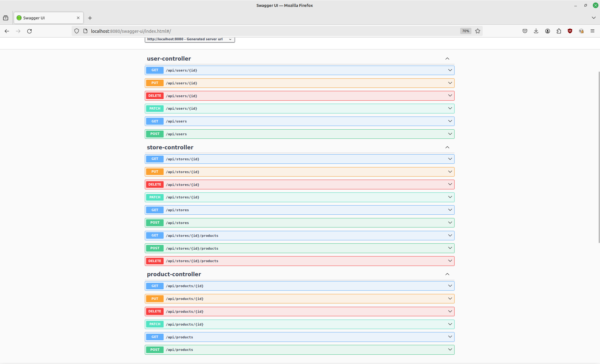This screenshot has width=600, height=364.
Task: Expand PUT /api/users/{id} operation
Action: (x=300, y=83)
